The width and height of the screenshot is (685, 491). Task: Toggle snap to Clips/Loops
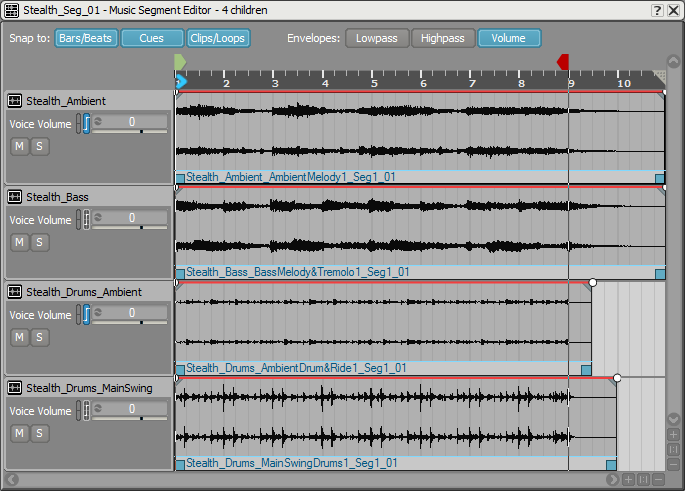(218, 38)
